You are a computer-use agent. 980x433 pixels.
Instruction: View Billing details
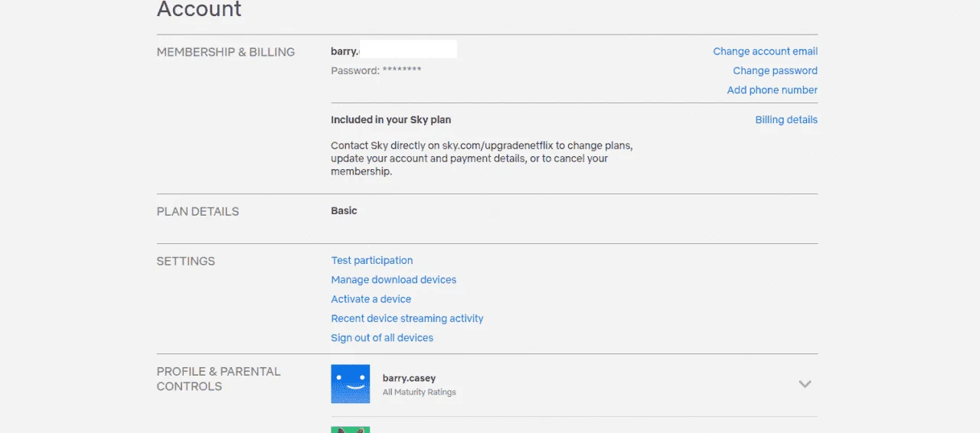coord(786,119)
